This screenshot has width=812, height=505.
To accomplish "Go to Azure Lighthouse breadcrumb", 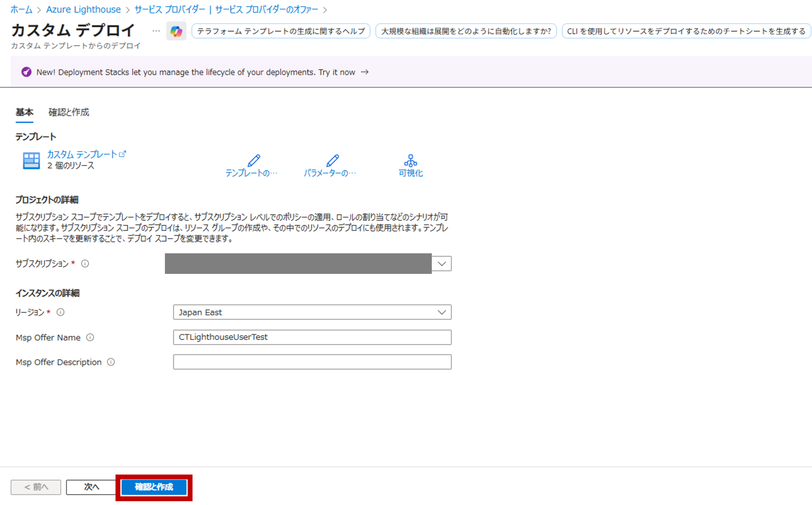I will [83, 9].
